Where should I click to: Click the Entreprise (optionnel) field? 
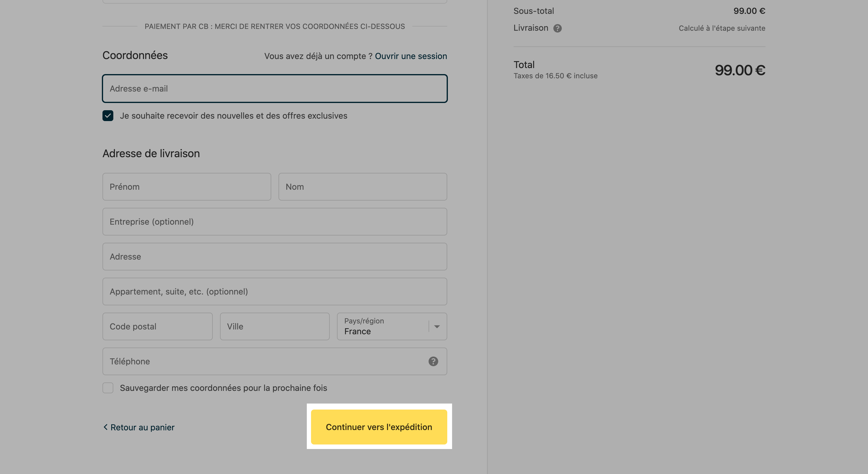(x=275, y=222)
